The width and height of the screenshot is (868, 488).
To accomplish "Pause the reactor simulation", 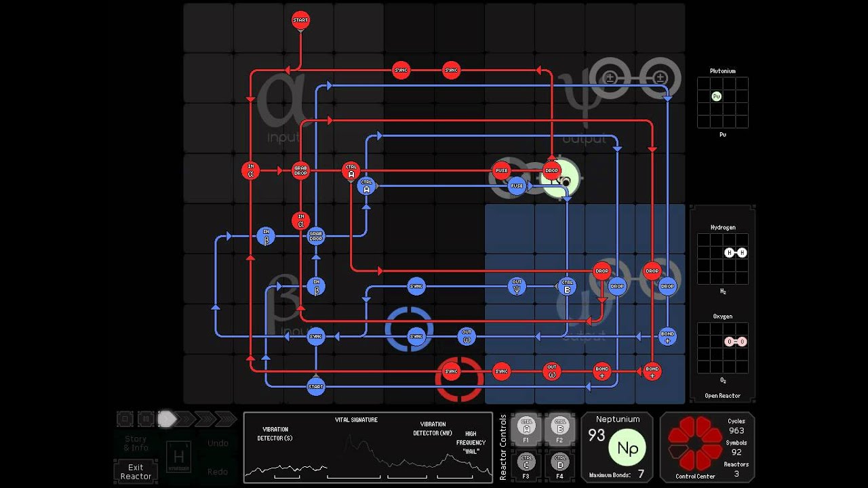I will click(x=145, y=419).
